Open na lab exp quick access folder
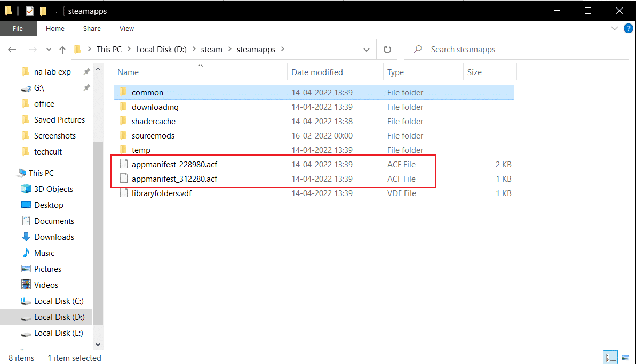 [x=52, y=72]
